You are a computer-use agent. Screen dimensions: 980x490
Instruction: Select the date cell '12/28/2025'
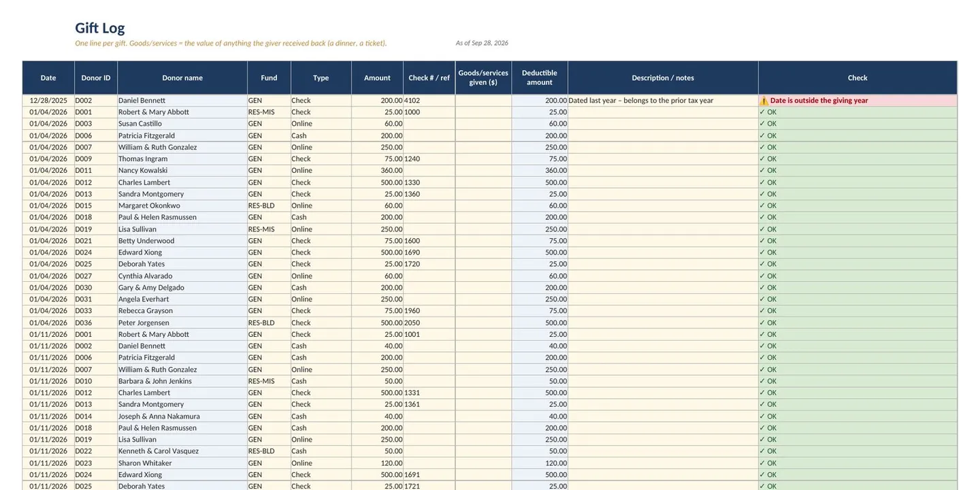pos(48,100)
